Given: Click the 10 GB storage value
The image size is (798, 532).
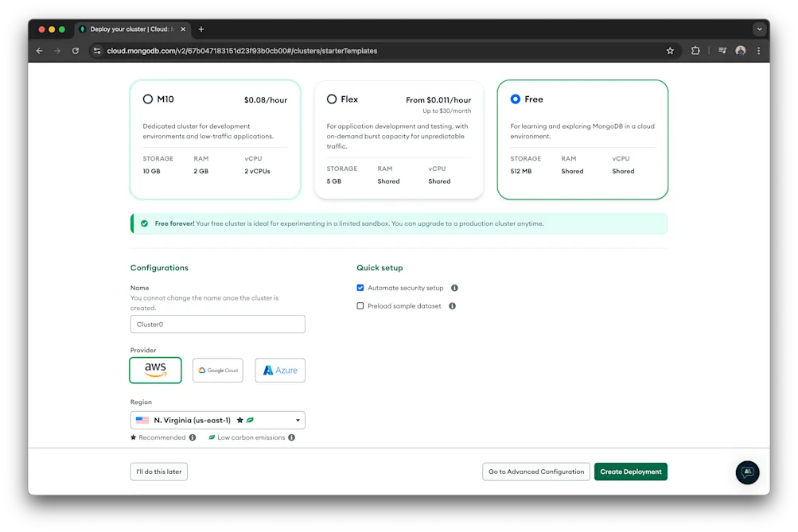Looking at the screenshot, I should tap(152, 172).
